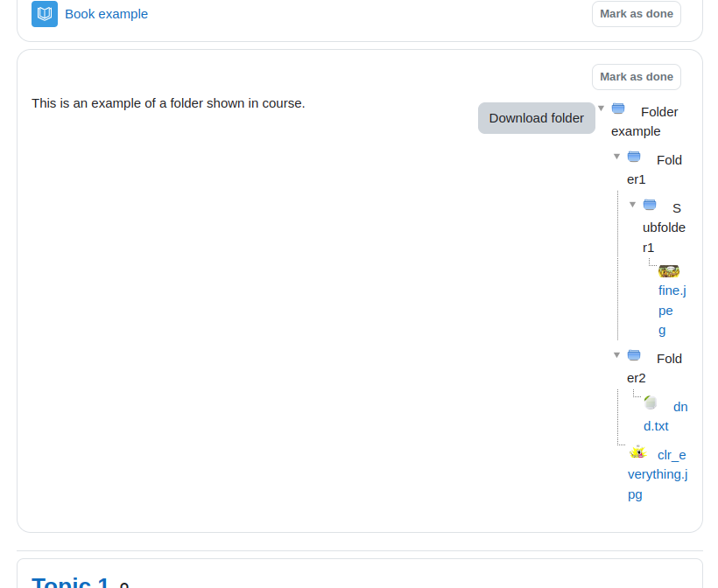Click the Folder example folder icon
This screenshot has width=718, height=588.
point(618,108)
